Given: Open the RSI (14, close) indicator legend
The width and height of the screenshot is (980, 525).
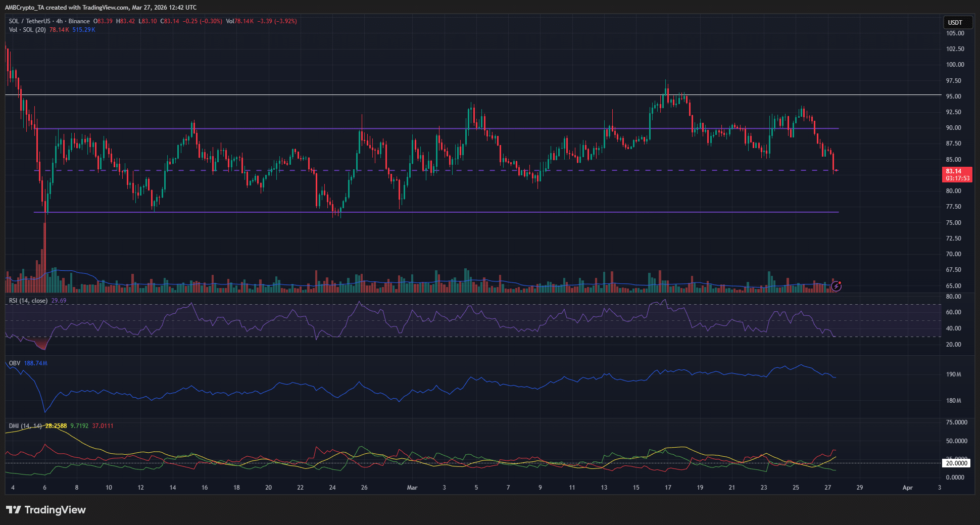Looking at the screenshot, I should pos(28,301).
